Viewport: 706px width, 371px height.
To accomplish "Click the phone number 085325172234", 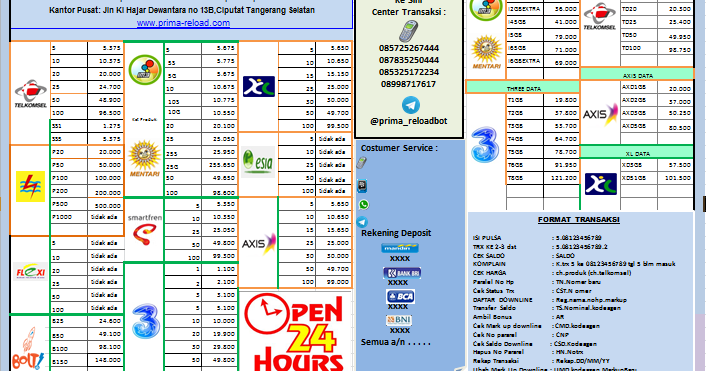I will (409, 72).
